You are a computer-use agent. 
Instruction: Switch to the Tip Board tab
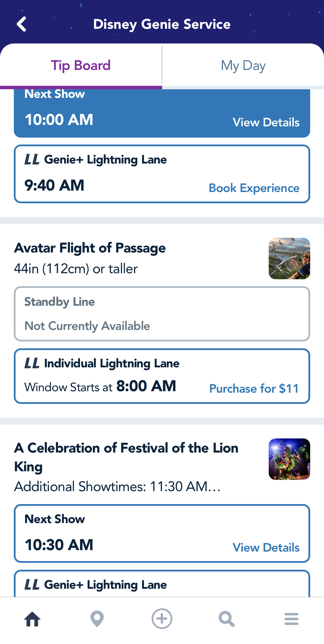tap(81, 66)
